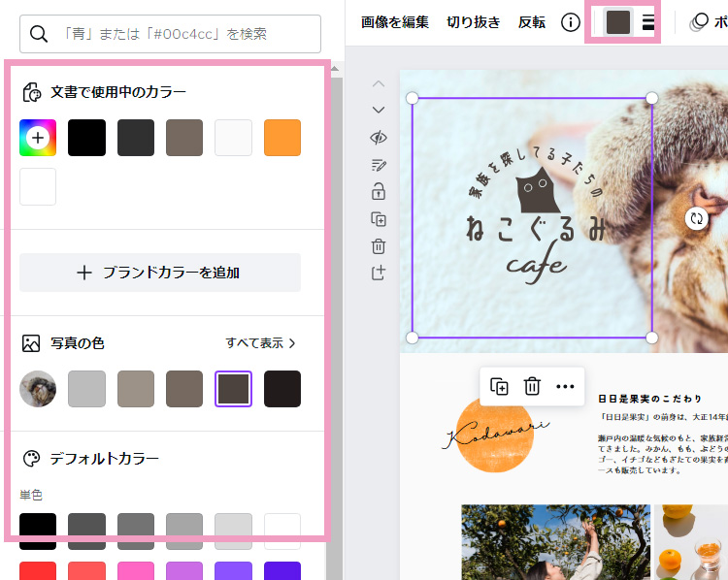
Task: Click the top-left selection resize handle
Action: tap(413, 98)
